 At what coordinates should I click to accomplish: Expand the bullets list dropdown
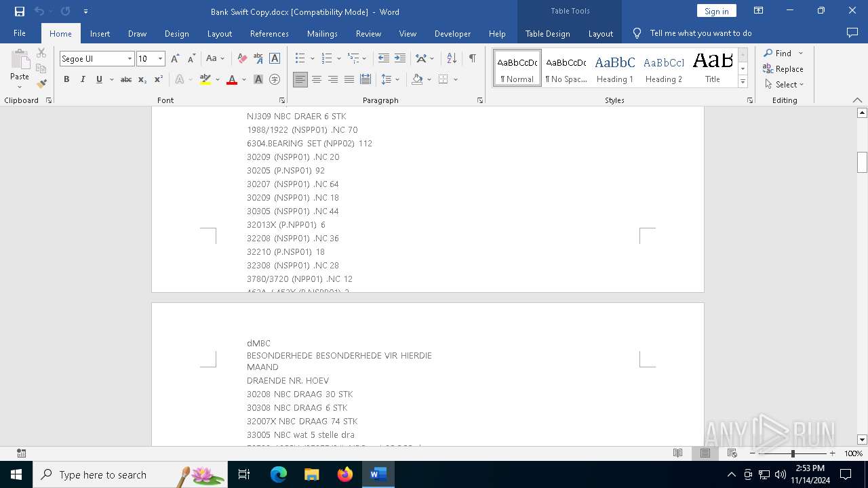(x=313, y=58)
